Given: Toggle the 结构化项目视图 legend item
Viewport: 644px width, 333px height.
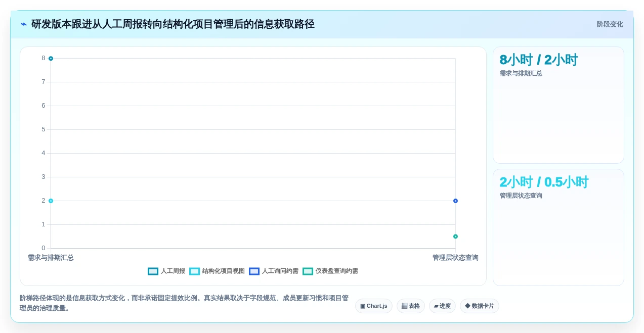Looking at the screenshot, I should [x=217, y=271].
